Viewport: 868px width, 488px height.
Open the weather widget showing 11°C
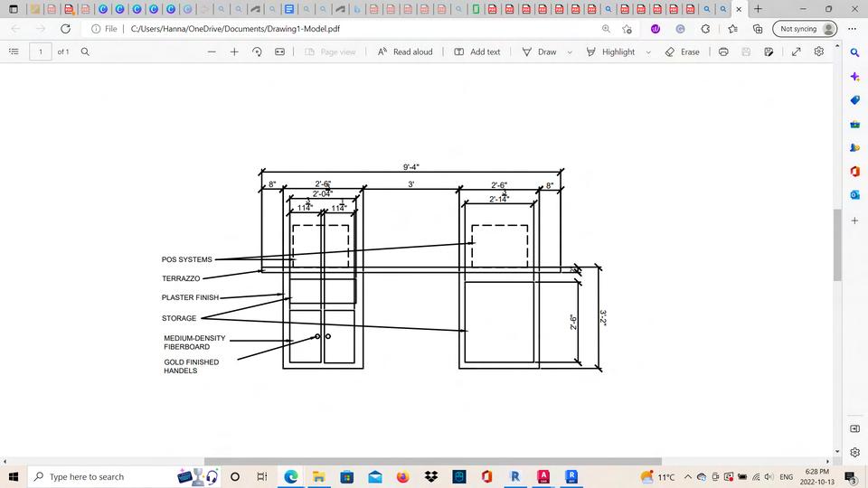coord(657,476)
